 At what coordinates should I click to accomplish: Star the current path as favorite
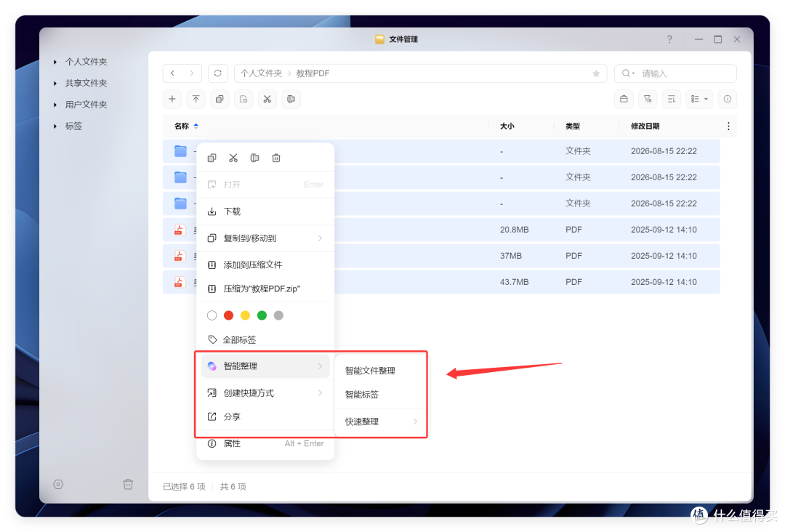point(596,73)
